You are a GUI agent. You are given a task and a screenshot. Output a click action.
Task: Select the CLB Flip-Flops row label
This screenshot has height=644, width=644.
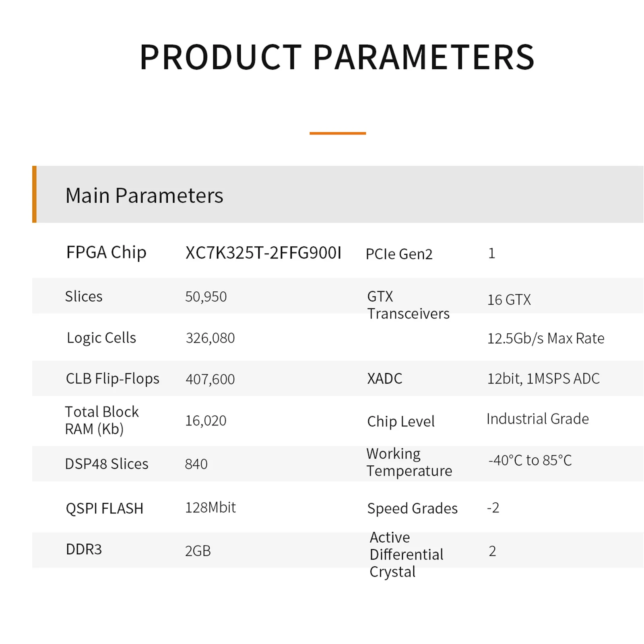(112, 379)
